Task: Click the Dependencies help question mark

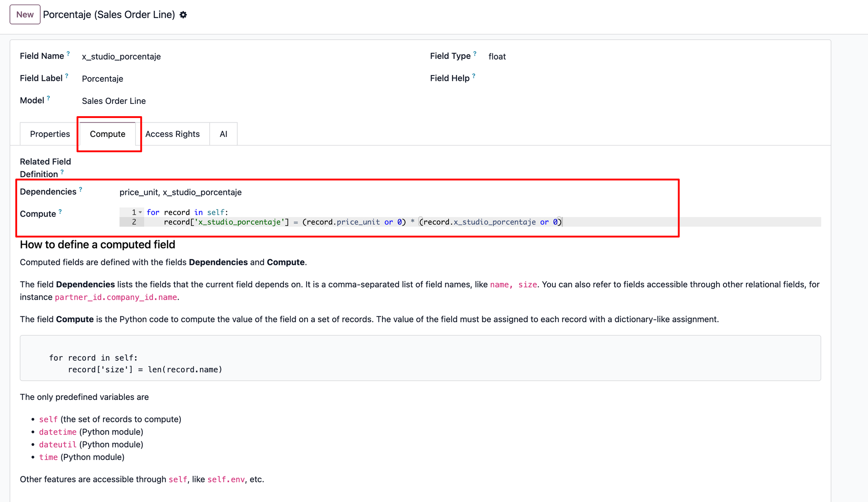Action: tap(80, 189)
